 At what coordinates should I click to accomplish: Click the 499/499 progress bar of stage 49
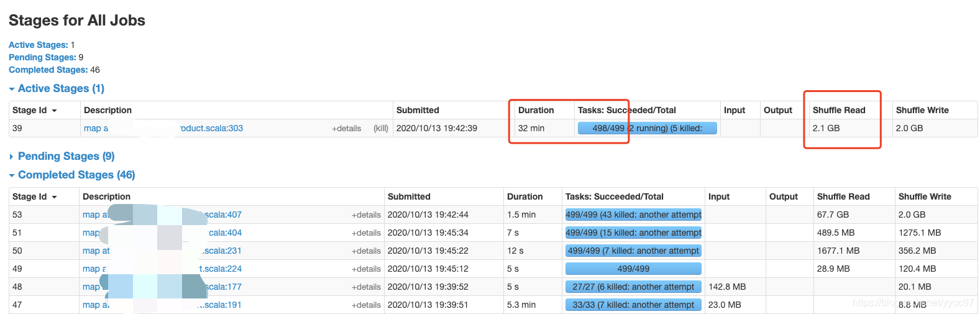click(x=633, y=269)
